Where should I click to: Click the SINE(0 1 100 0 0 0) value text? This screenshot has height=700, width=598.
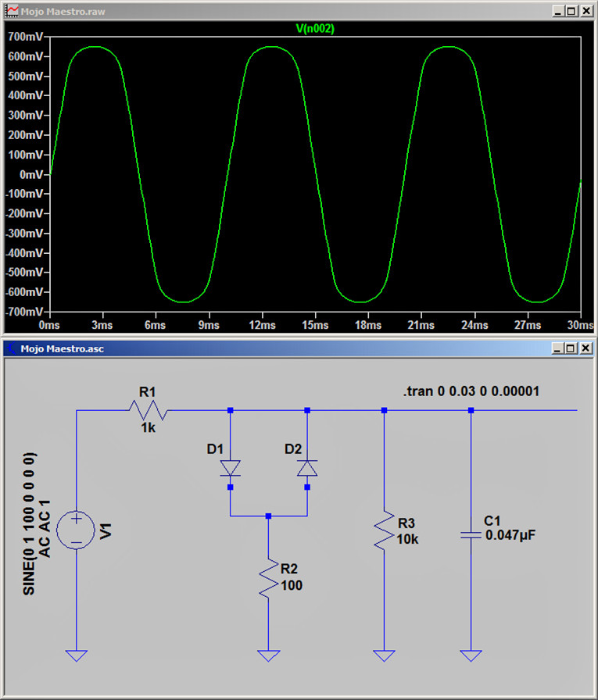tap(29, 523)
